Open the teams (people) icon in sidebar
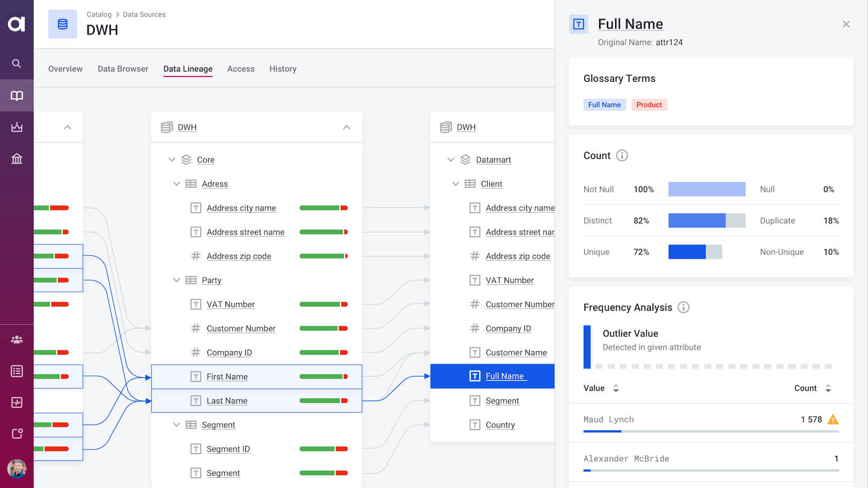The height and width of the screenshot is (488, 868). (16, 339)
